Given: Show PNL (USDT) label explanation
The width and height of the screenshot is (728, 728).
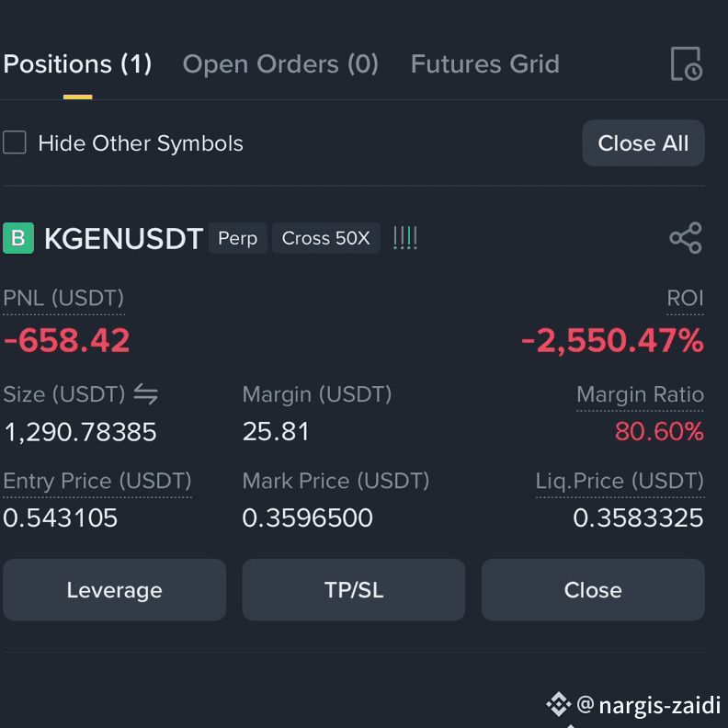Looking at the screenshot, I should point(63,298).
